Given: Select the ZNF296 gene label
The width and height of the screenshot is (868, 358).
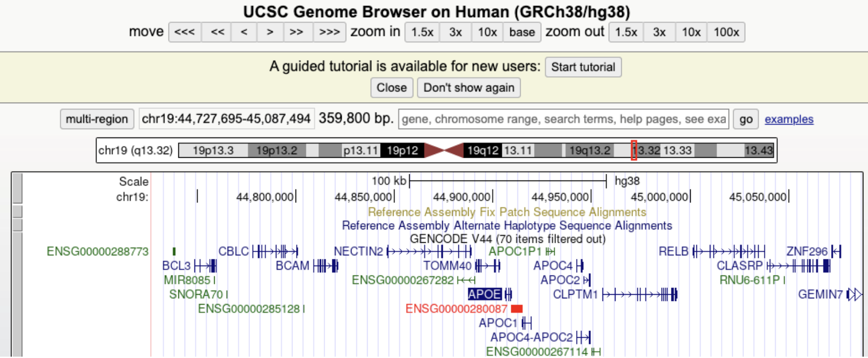Looking at the screenshot, I should 807,252.
